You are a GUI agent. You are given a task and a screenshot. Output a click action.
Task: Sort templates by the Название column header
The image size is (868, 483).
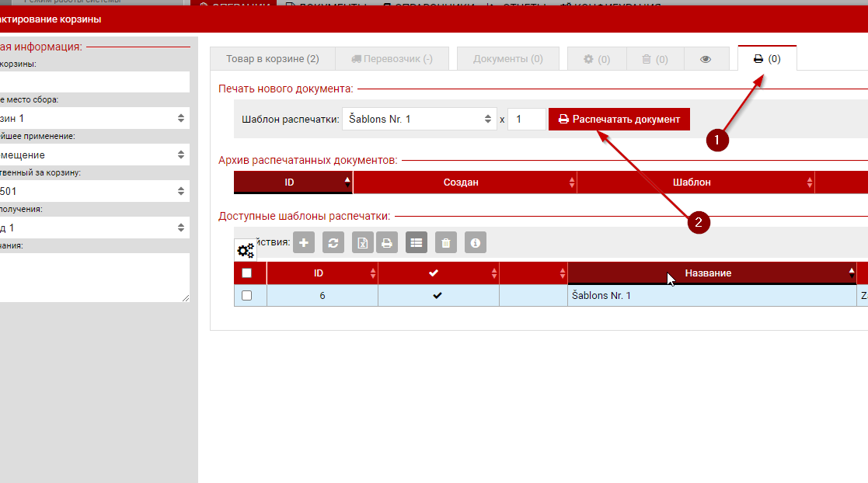707,273
